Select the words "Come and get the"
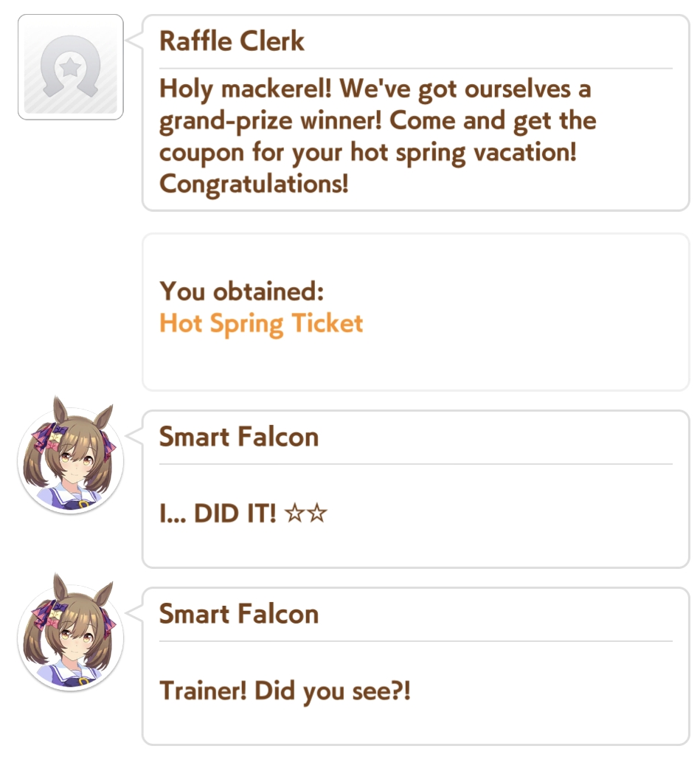 tap(493, 121)
